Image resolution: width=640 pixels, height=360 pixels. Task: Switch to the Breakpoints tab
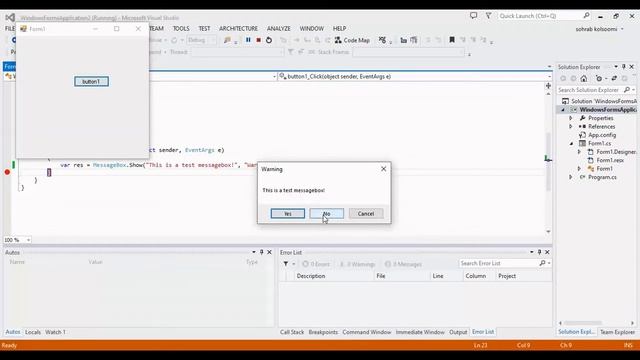click(x=323, y=332)
